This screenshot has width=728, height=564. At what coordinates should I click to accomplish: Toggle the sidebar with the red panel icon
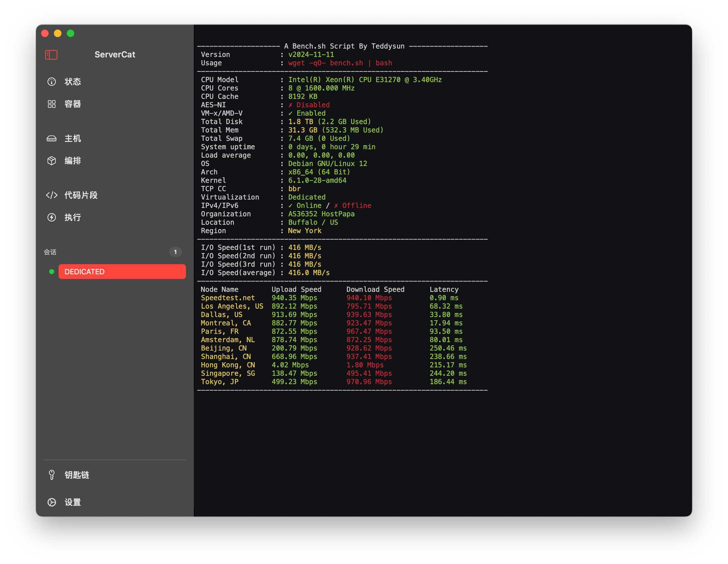pos(51,55)
